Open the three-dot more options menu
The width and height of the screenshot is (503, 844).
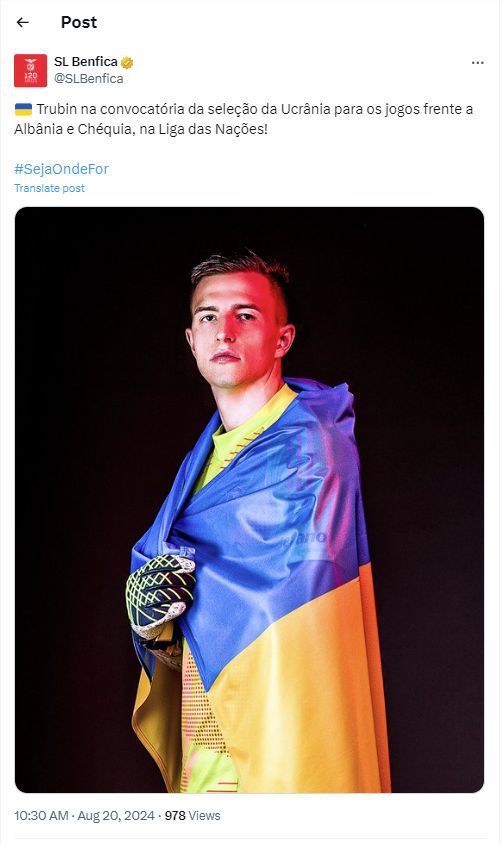477,63
